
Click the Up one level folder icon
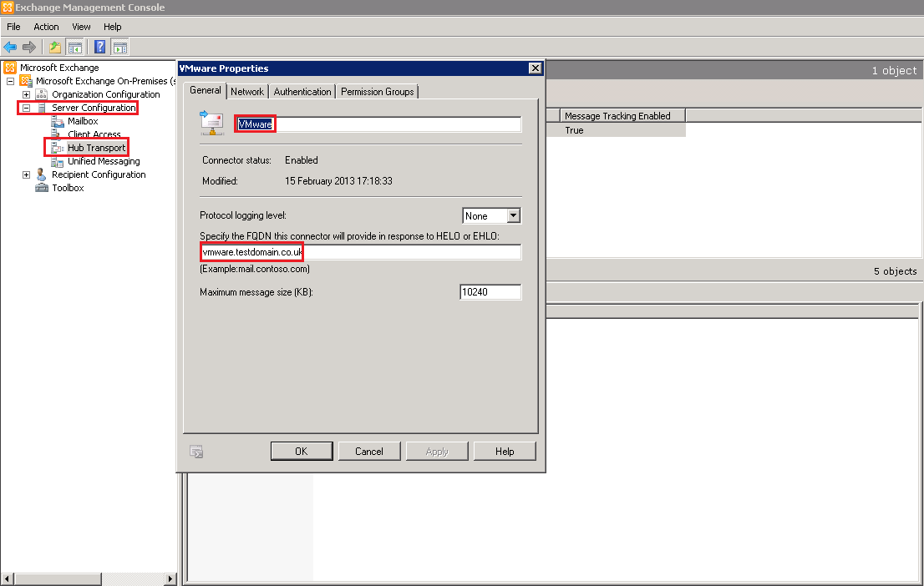55,47
